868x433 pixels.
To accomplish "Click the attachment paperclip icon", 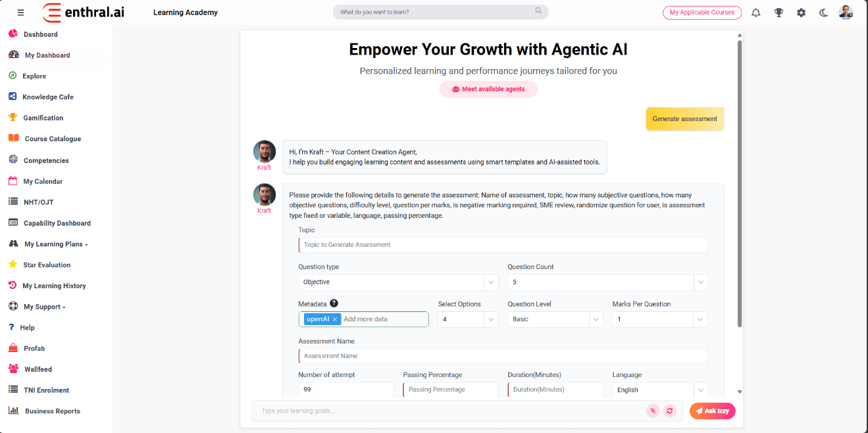I will tap(652, 411).
